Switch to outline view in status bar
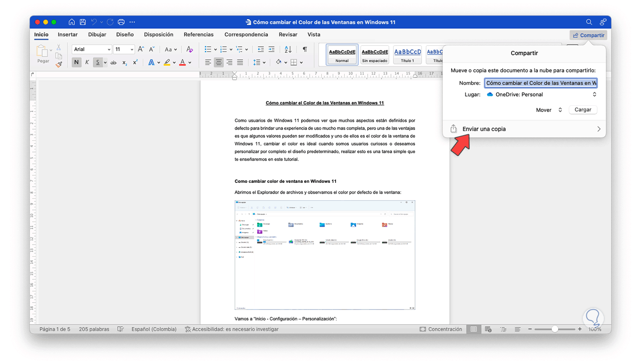This screenshot has width=641, height=364. [x=503, y=329]
